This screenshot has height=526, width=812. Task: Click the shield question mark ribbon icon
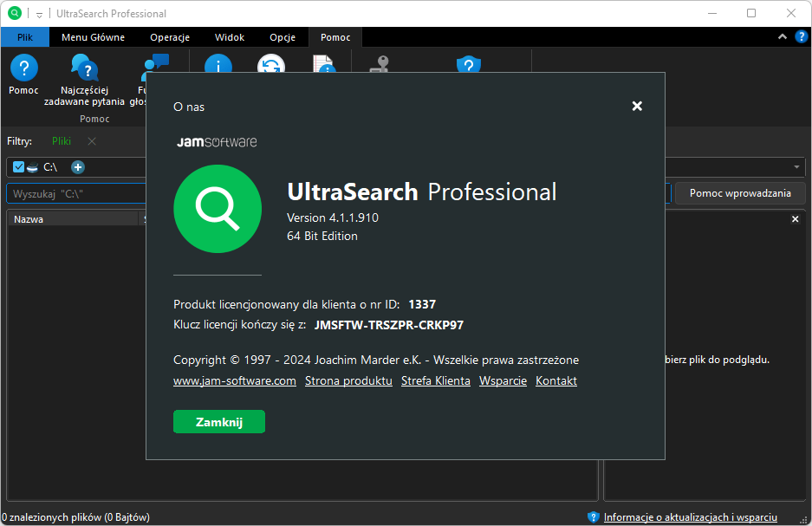pyautogui.click(x=469, y=64)
